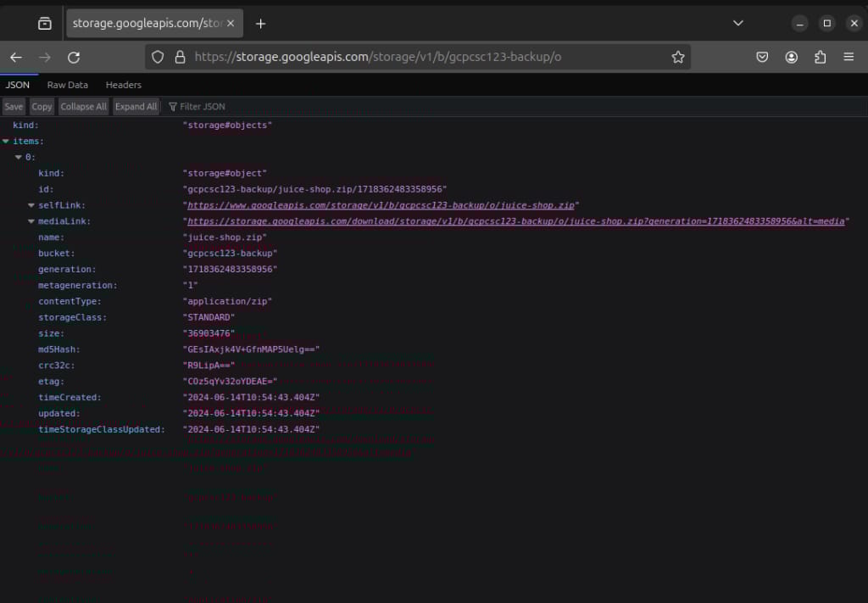Viewport: 868px width, 603px height.
Task: Open the Extensions puzzle icon
Action: pyautogui.click(x=820, y=57)
